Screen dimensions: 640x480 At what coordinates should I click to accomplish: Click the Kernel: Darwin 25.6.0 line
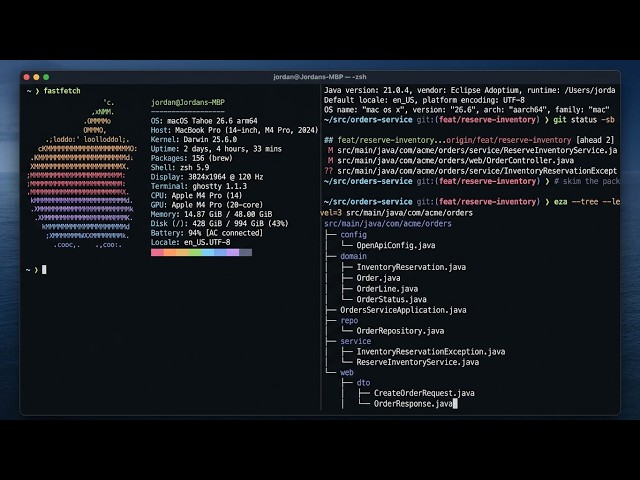tap(194, 140)
